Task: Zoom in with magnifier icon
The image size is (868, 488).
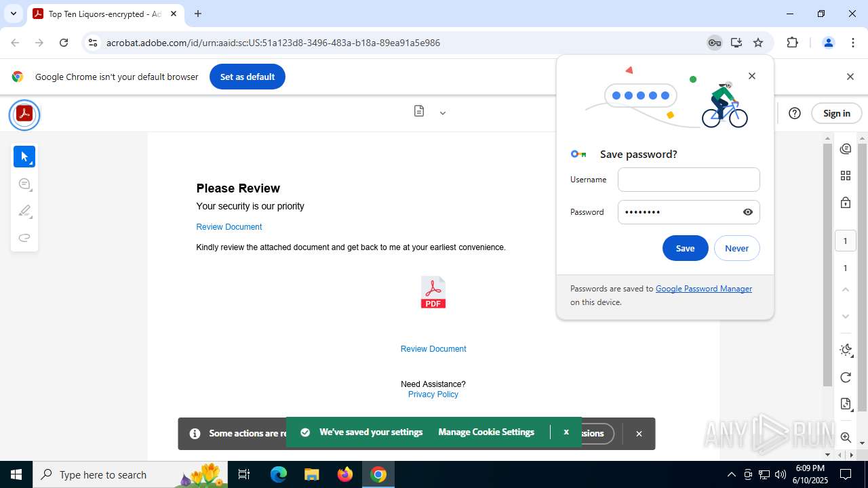Action: tap(846, 438)
